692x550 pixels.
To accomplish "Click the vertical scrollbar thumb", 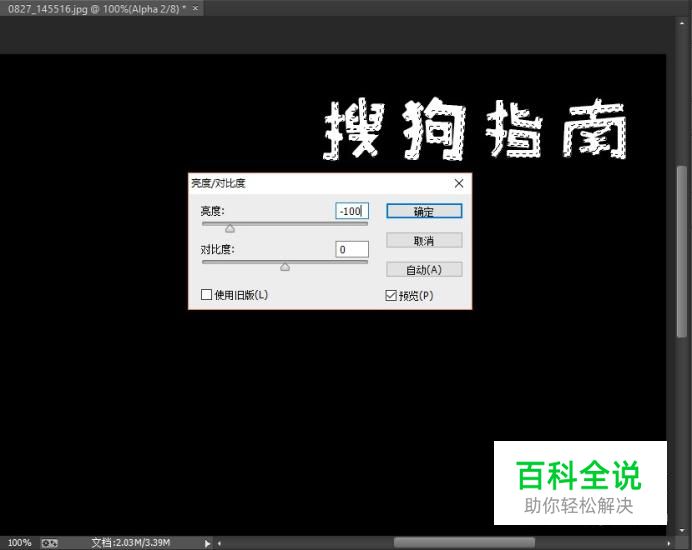I will point(682,252).
